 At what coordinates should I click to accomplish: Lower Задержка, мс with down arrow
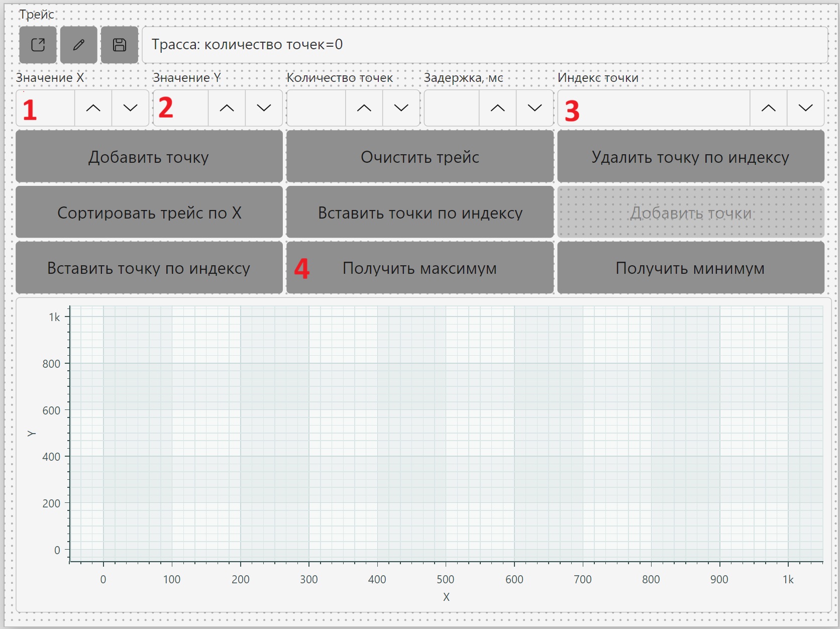point(535,108)
